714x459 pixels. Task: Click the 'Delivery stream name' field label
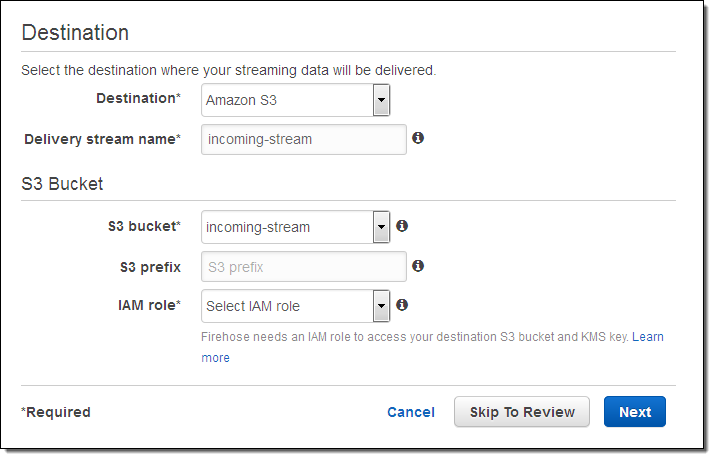[x=101, y=139]
